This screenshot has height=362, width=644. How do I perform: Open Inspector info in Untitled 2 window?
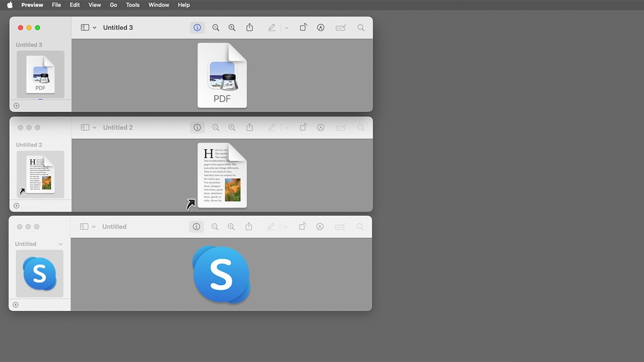coord(197,127)
